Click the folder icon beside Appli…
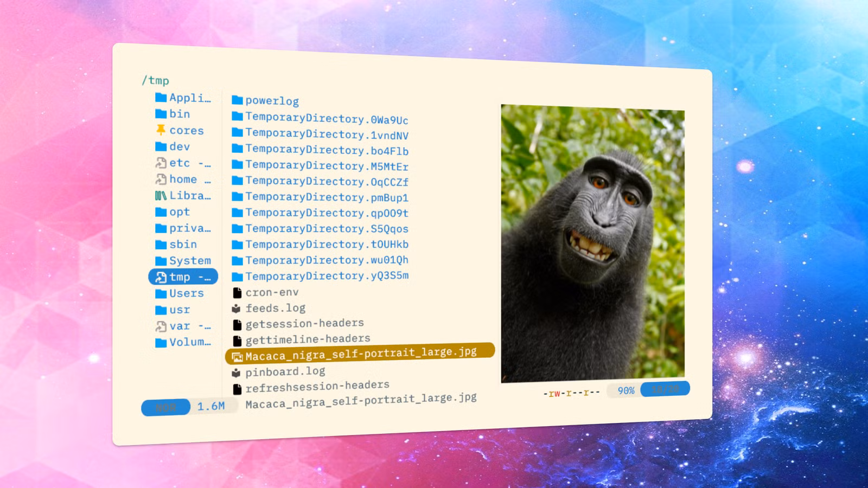 (161, 98)
